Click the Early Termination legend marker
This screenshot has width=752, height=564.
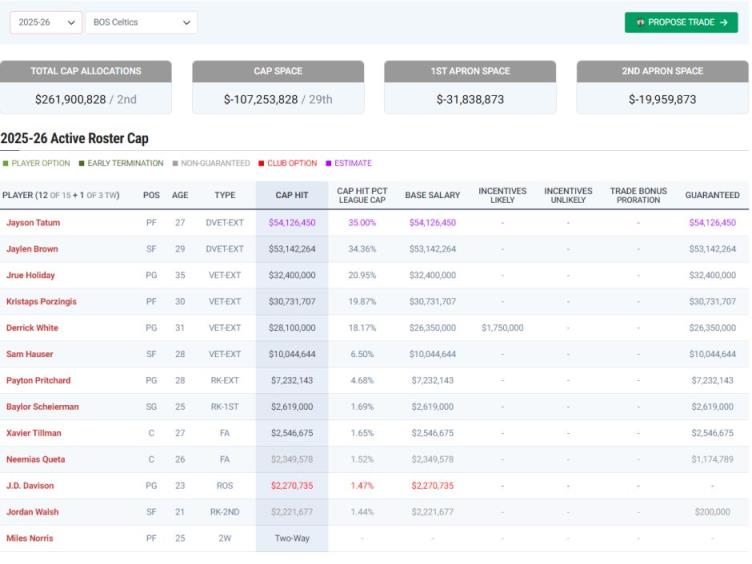point(82,163)
